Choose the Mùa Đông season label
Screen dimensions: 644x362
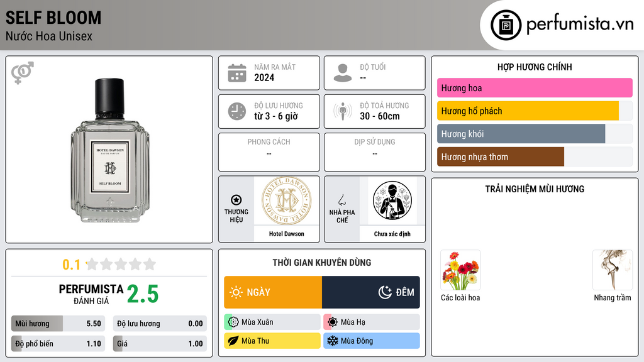[357, 341]
